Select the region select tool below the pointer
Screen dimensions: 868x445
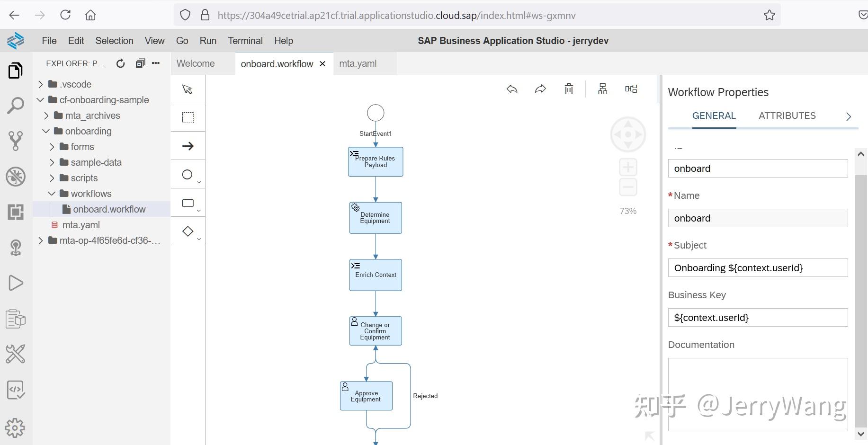coord(188,117)
